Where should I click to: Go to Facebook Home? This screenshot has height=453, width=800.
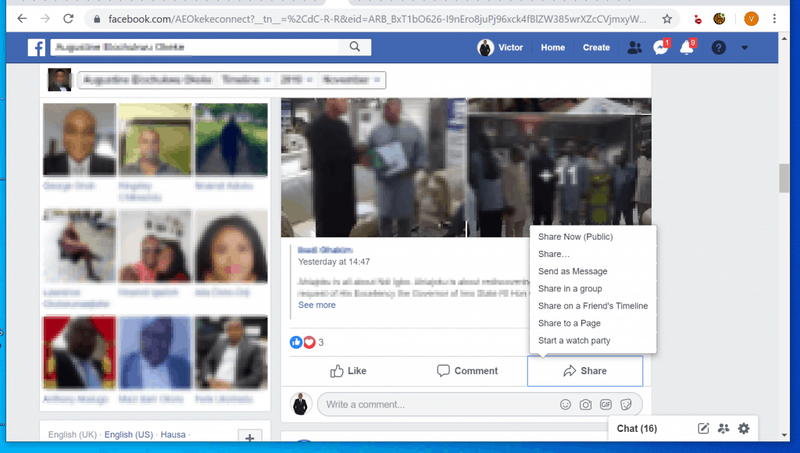[553, 47]
